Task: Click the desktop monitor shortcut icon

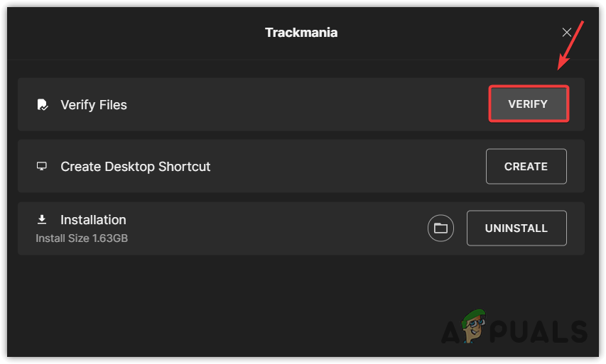Action: [42, 167]
